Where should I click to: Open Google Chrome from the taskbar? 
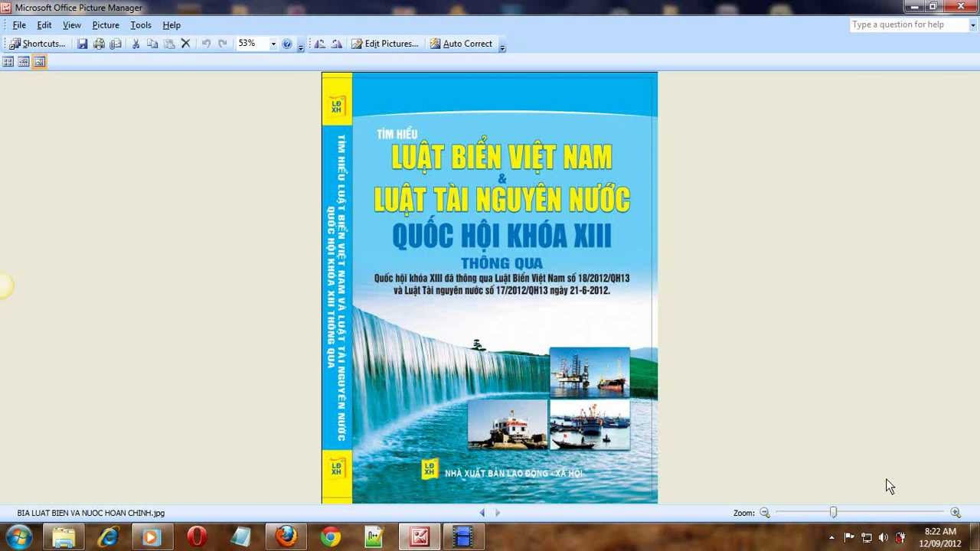pyautogui.click(x=331, y=537)
